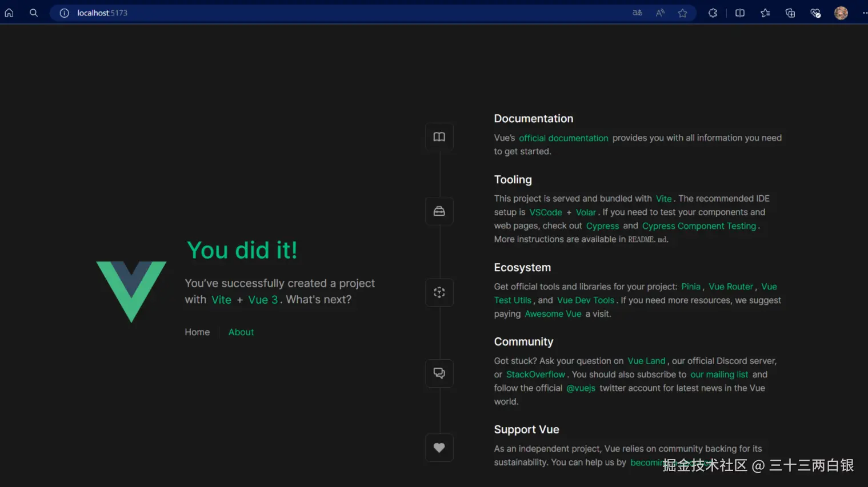View site information icon in address bar

[x=65, y=13]
